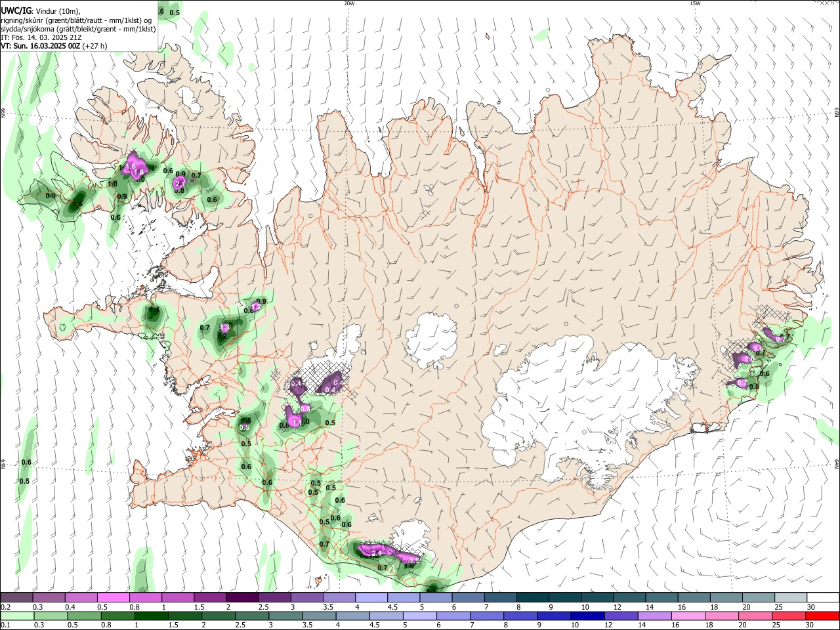Click the 1.6 snowfall value in Westfjords

pos(131,167)
